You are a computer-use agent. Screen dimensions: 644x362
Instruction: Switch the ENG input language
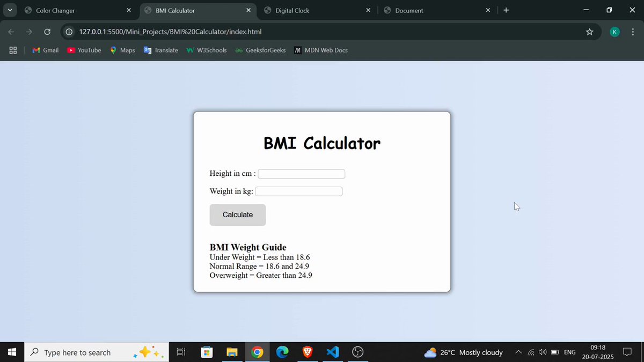[x=570, y=352]
